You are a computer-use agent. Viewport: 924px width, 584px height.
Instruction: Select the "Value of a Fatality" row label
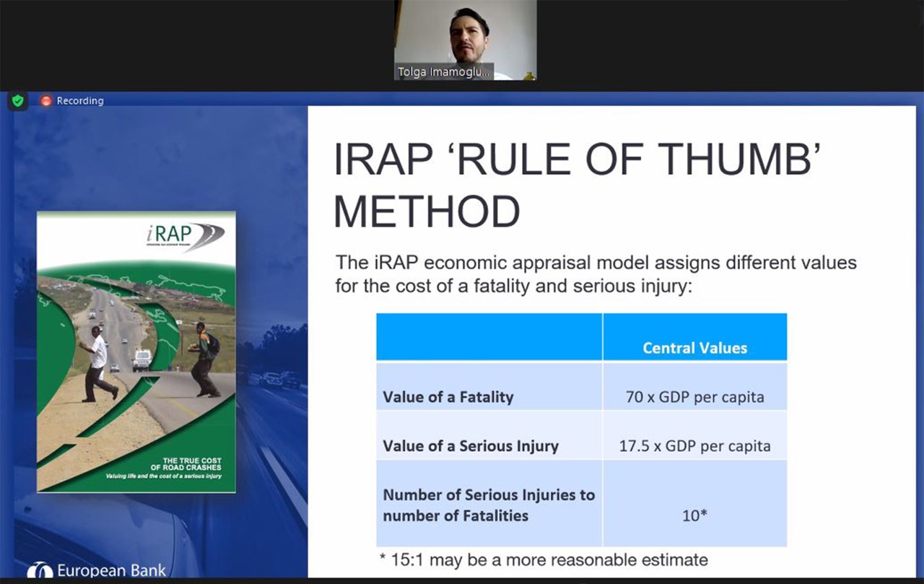448,396
